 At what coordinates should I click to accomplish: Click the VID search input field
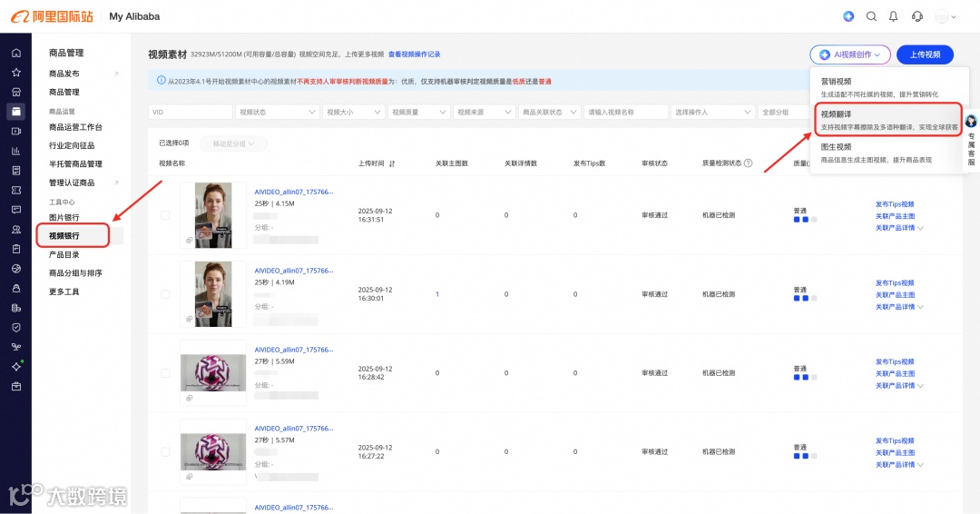pos(190,112)
